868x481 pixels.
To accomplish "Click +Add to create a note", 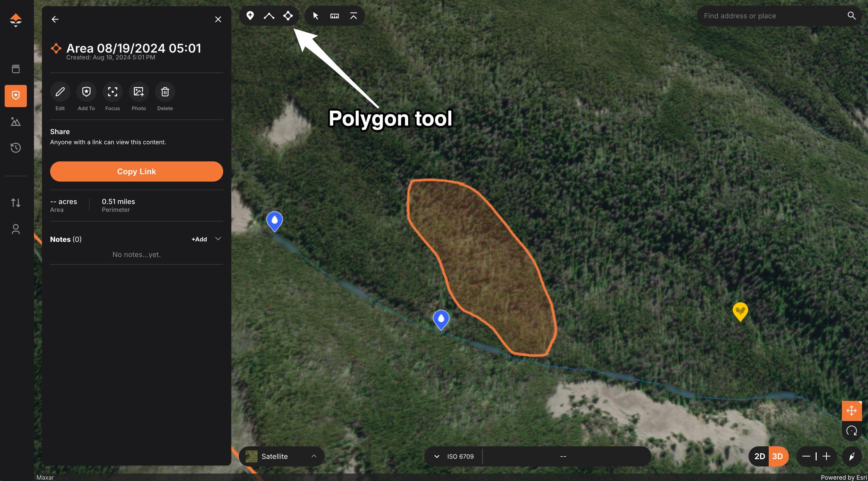I will coord(199,239).
